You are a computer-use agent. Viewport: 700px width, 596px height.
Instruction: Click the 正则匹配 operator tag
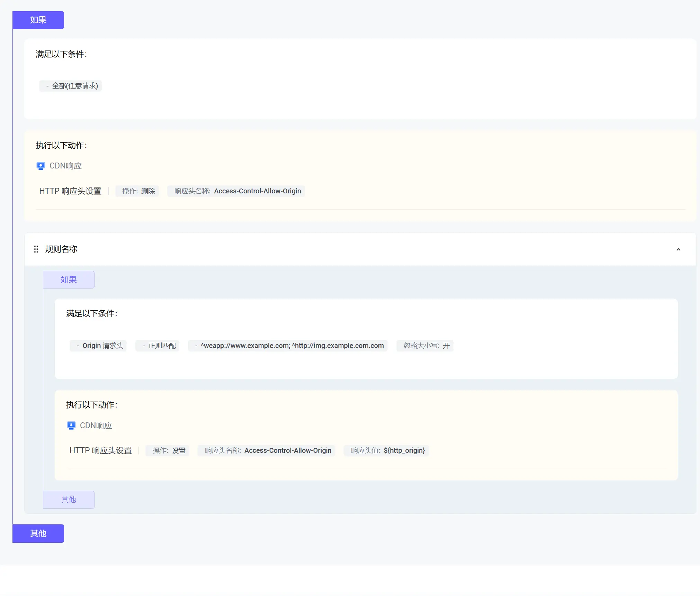coord(157,346)
